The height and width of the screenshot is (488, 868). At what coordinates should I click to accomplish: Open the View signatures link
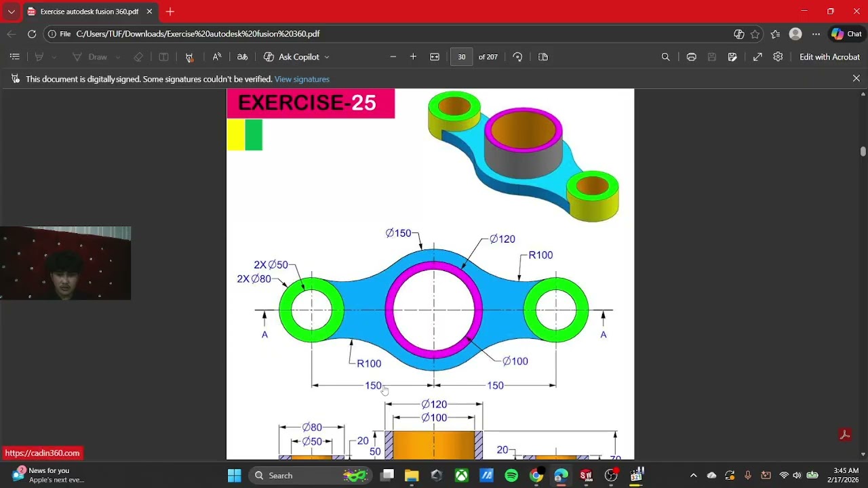pos(302,79)
